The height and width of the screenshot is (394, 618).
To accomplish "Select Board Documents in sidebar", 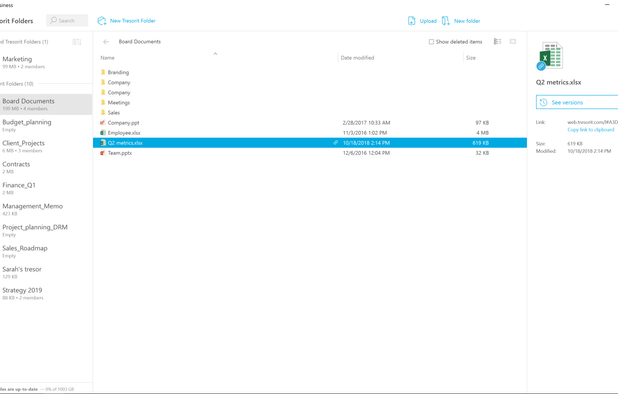I will point(46,104).
